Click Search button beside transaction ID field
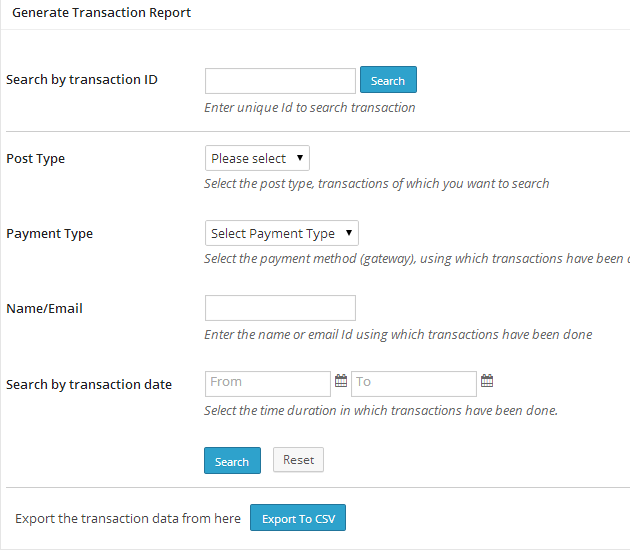Image resolution: width=630 pixels, height=550 pixels. click(388, 80)
